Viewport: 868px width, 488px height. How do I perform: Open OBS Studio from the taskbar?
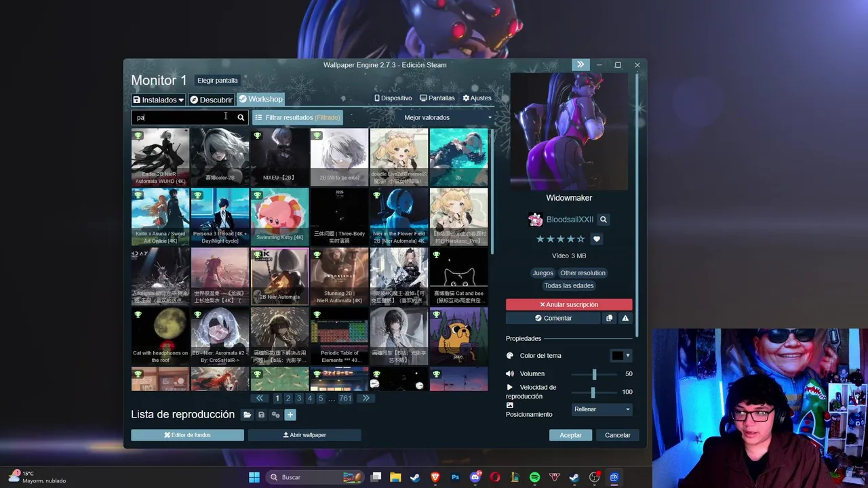click(594, 477)
